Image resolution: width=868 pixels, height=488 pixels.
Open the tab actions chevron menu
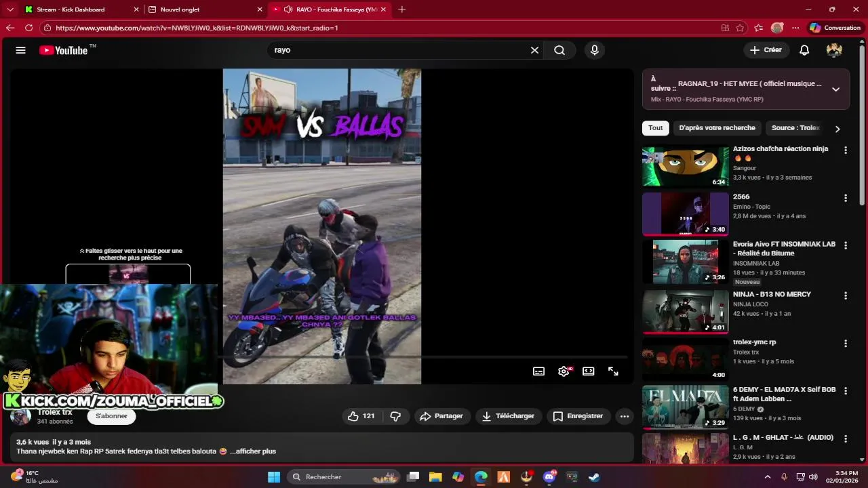tap(10, 9)
